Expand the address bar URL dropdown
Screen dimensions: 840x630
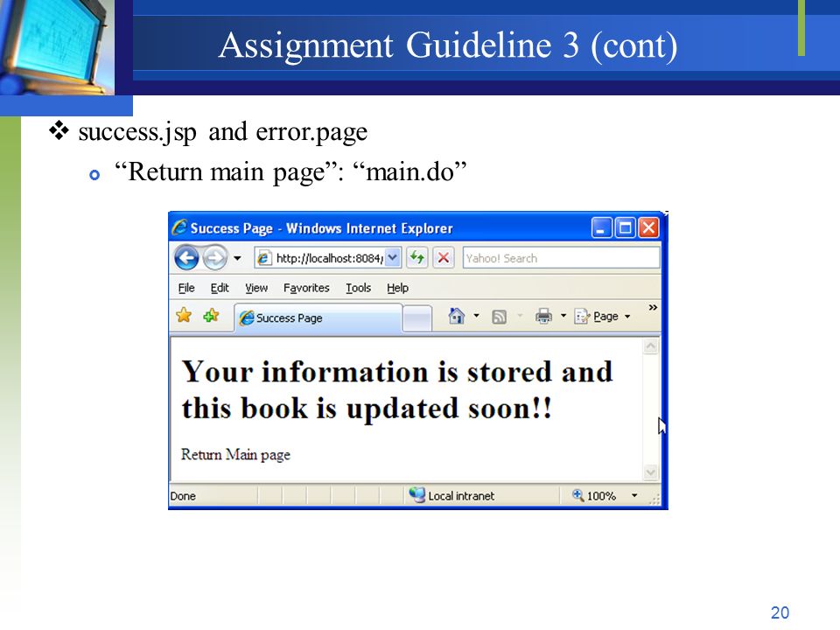393,257
